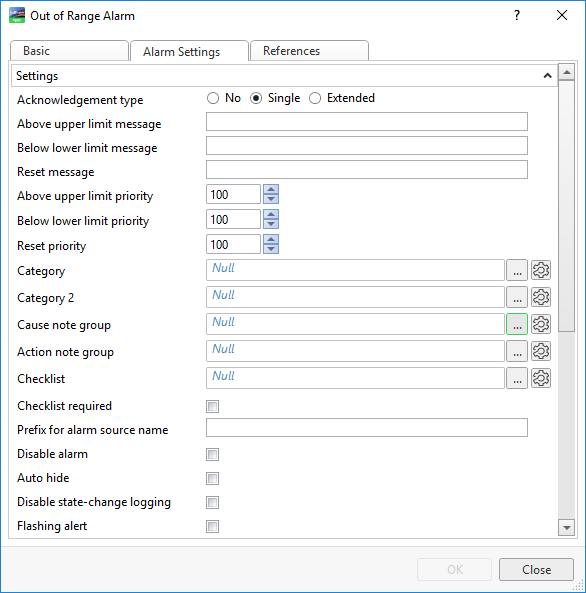The height and width of the screenshot is (593, 586).
Task: Browse for Category 2 with ellipsis button
Action: pos(517,297)
